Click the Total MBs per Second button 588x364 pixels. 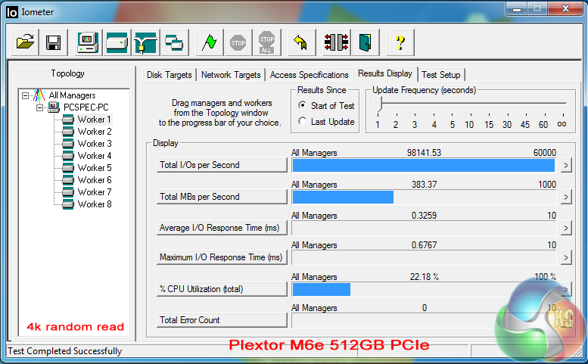pos(222,197)
